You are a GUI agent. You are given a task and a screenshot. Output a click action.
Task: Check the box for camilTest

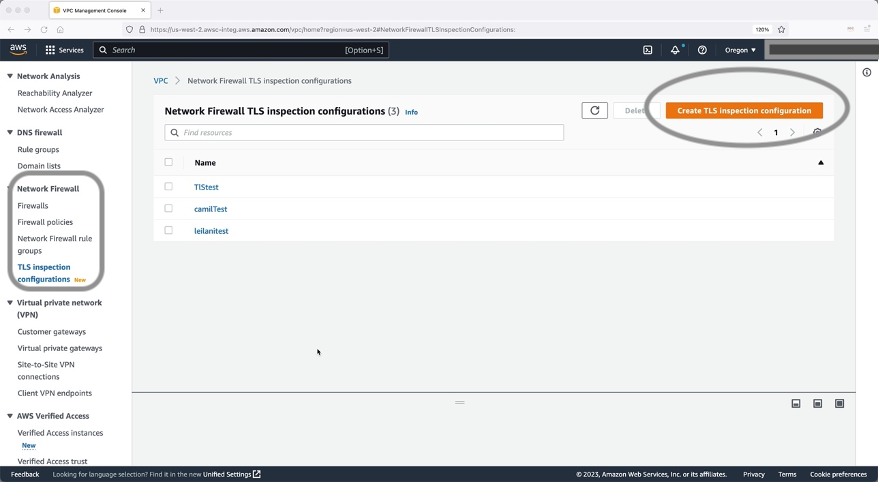click(x=169, y=208)
